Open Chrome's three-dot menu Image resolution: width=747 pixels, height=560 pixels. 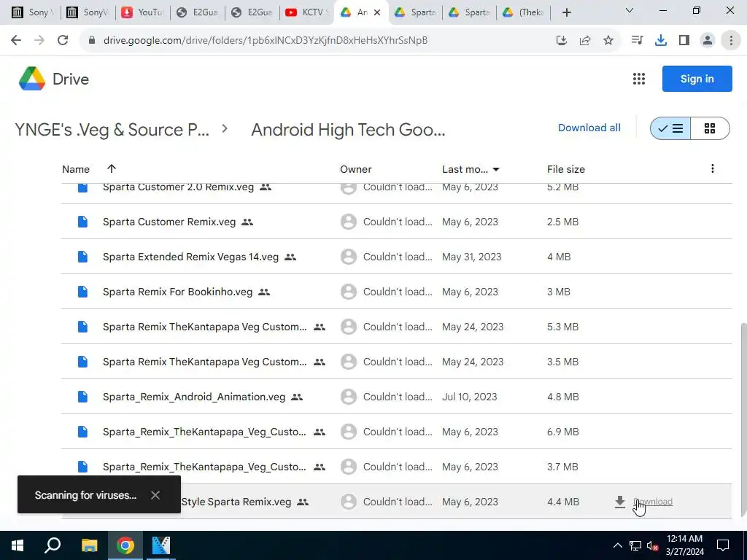[731, 41]
